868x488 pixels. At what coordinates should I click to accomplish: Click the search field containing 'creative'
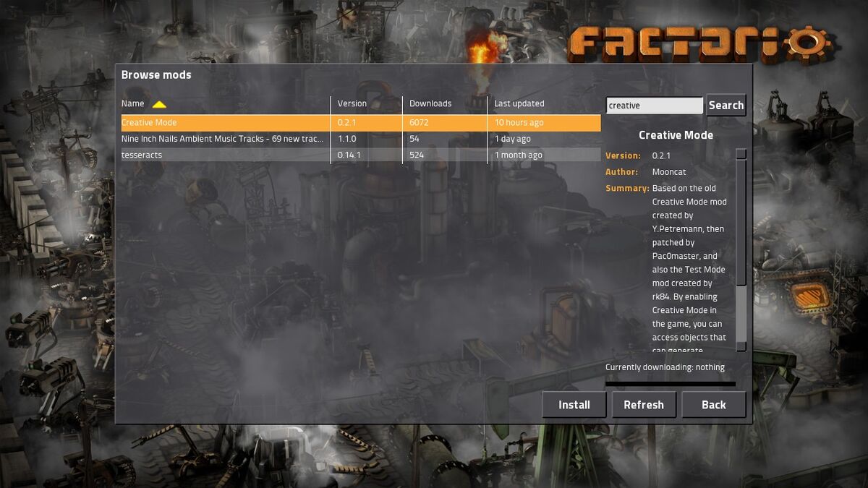click(654, 106)
